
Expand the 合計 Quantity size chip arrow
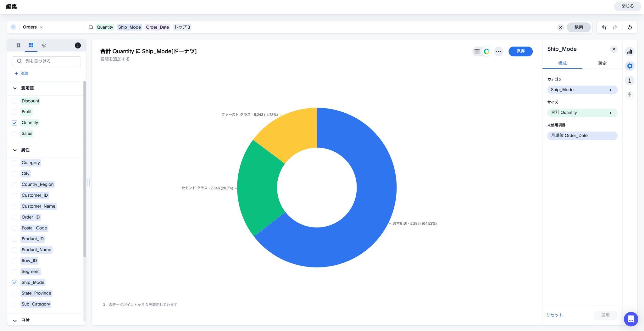pos(610,113)
